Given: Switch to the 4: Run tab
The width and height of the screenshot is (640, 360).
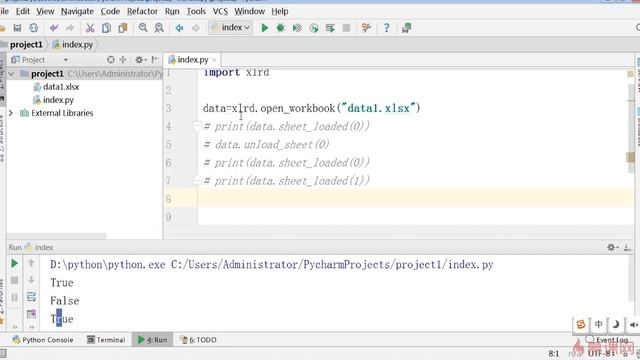Looking at the screenshot, I should click(x=152, y=340).
